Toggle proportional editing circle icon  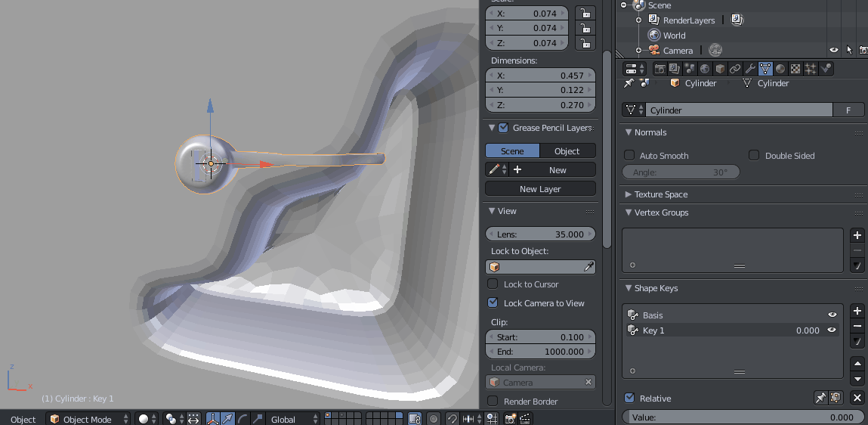point(434,419)
